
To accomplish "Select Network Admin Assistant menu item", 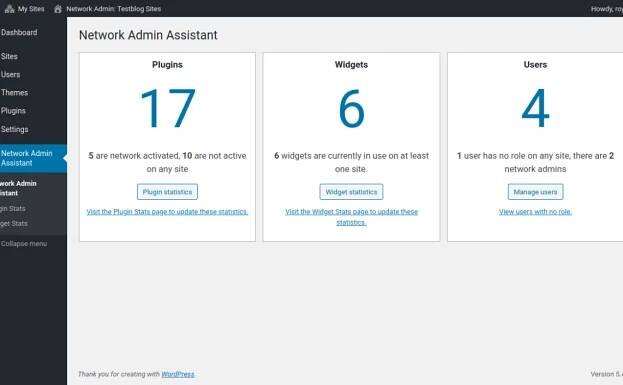I will 33,158.
